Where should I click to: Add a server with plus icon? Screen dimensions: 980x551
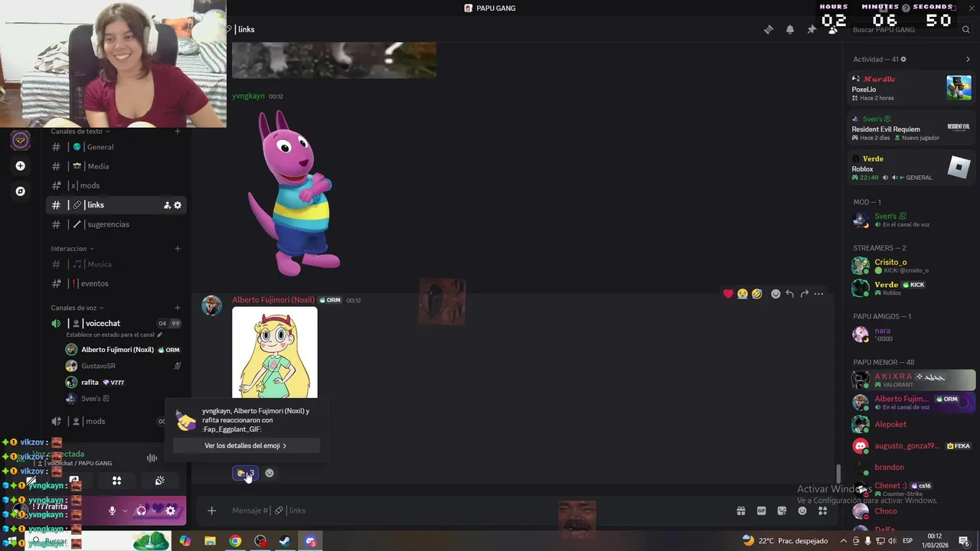click(21, 166)
